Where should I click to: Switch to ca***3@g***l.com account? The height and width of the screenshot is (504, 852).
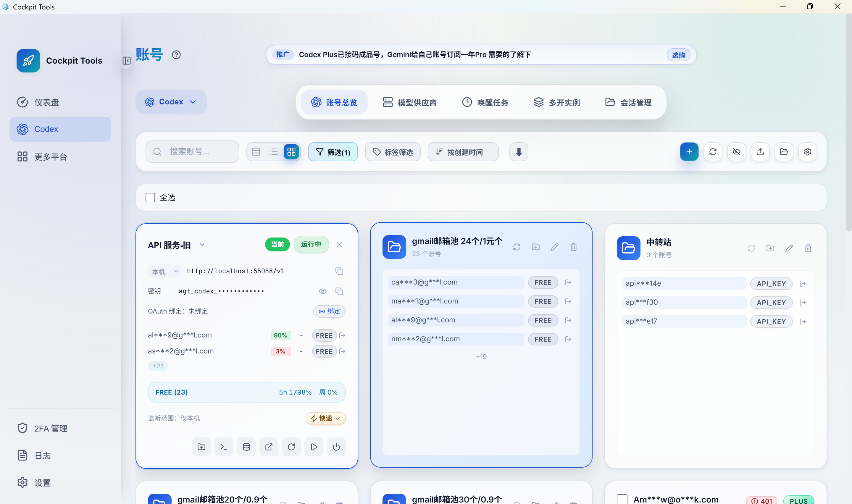click(568, 282)
